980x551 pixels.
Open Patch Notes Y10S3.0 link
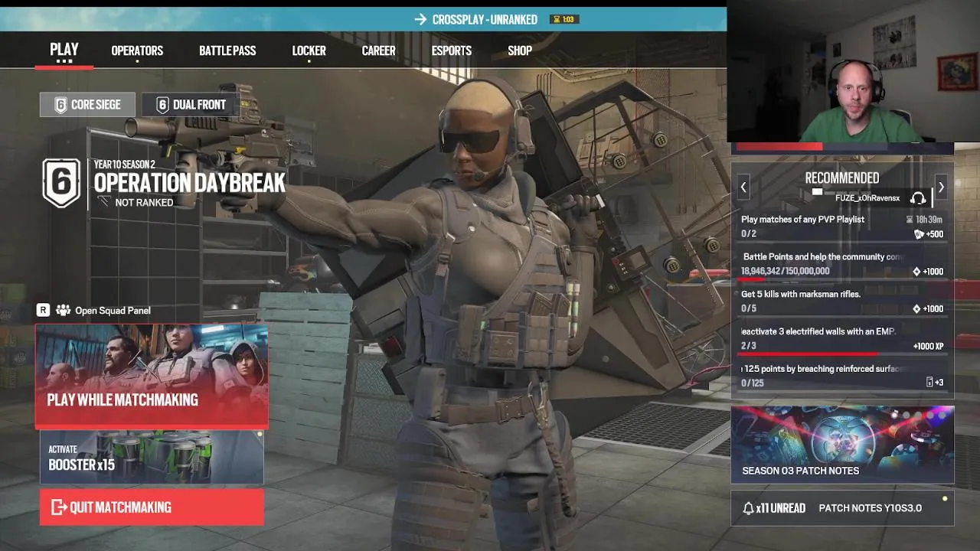coord(870,508)
